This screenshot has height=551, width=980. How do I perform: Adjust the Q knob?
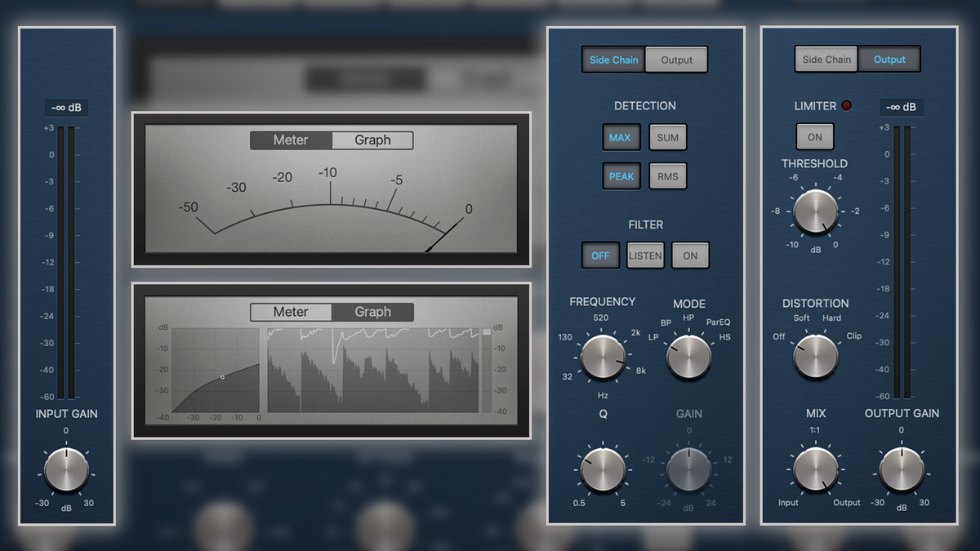(x=602, y=469)
